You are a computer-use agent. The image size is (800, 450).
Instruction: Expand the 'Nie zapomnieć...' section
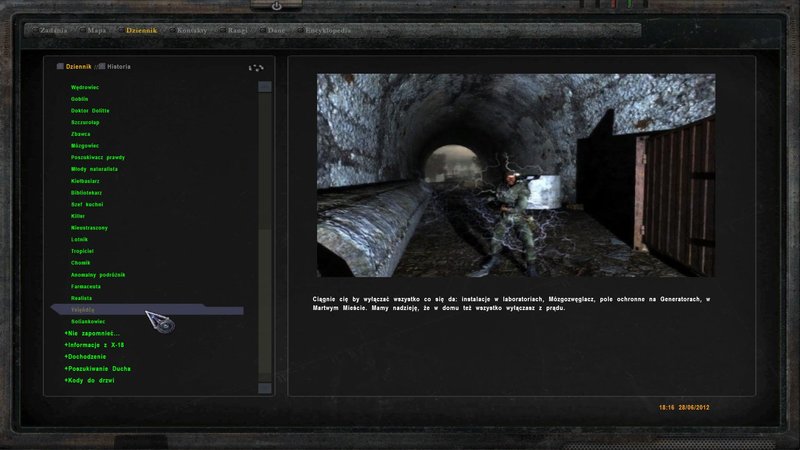pos(92,333)
